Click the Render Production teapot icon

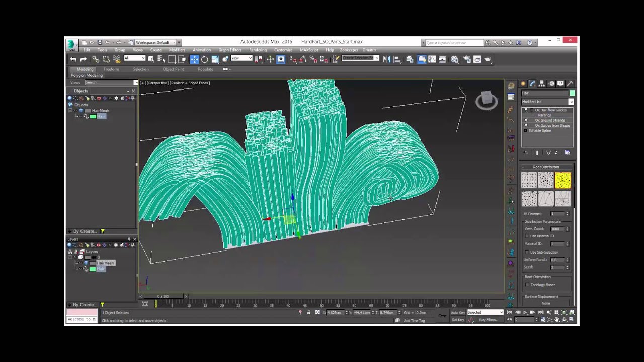[x=487, y=59]
